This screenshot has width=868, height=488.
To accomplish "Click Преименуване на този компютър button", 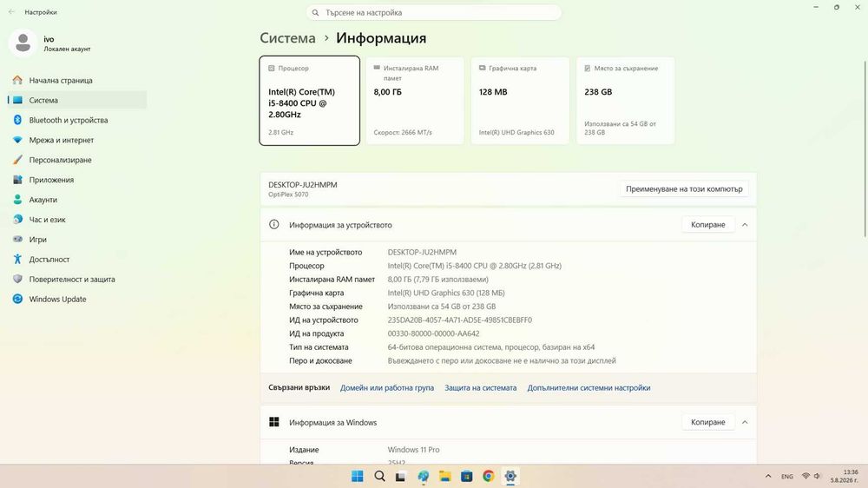I will 684,189.
